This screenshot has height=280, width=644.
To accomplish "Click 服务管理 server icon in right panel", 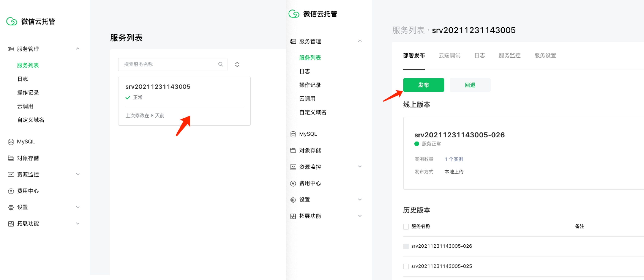I will (293, 41).
